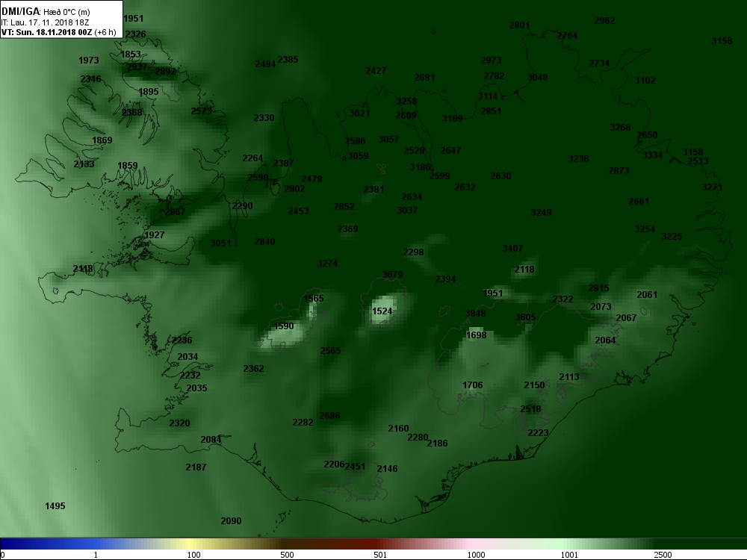This screenshot has width=747, height=560.
Task: Click the legend label '501' on the colour bar
Action: coord(380,555)
